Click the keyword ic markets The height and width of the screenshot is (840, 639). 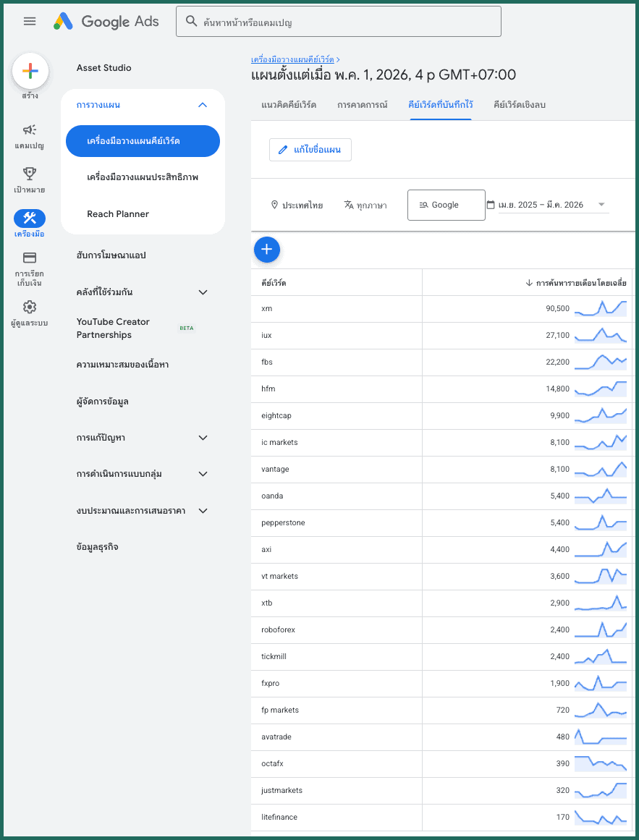279,443
